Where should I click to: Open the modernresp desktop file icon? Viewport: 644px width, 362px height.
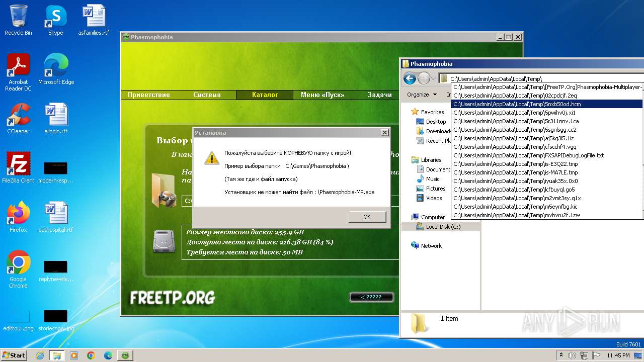point(55,172)
